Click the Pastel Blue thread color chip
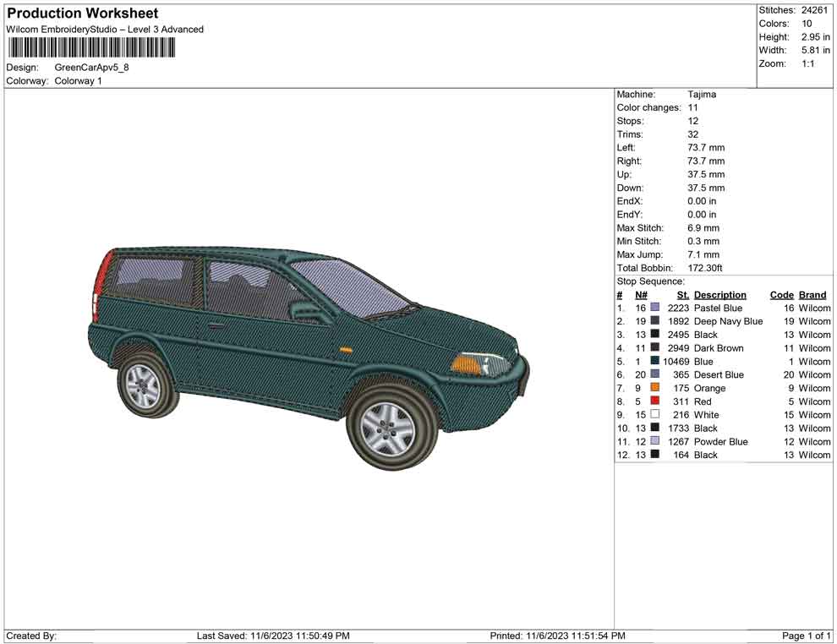The image size is (837, 644). click(x=655, y=308)
